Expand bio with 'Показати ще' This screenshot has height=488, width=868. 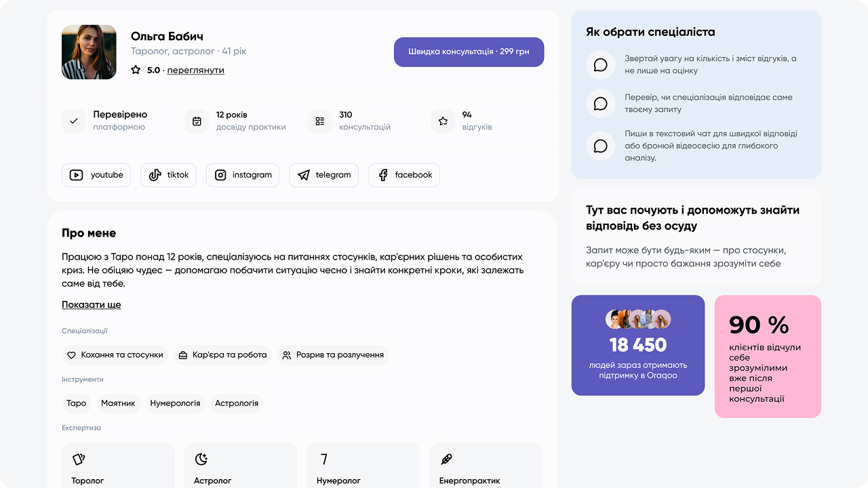pos(92,305)
